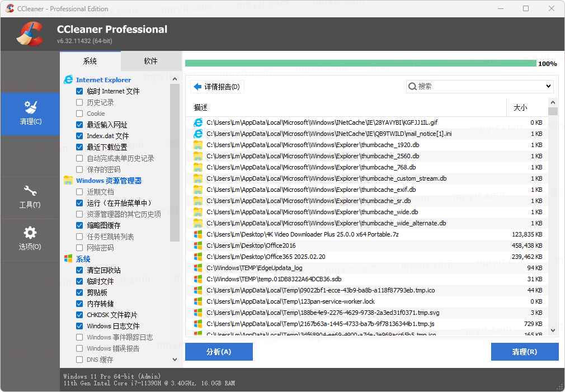Screen dimensions: 565x392
Task: Open the Tools wrench icon in sidebar
Action: pos(30,191)
